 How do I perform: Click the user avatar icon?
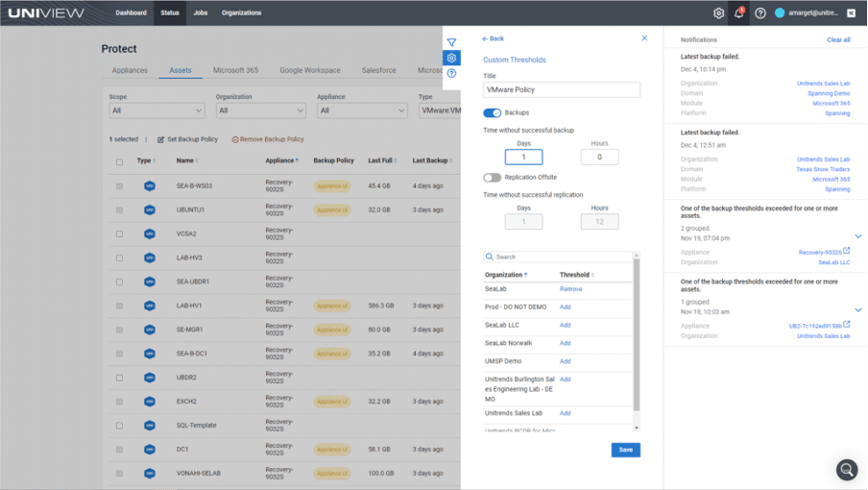coord(780,12)
